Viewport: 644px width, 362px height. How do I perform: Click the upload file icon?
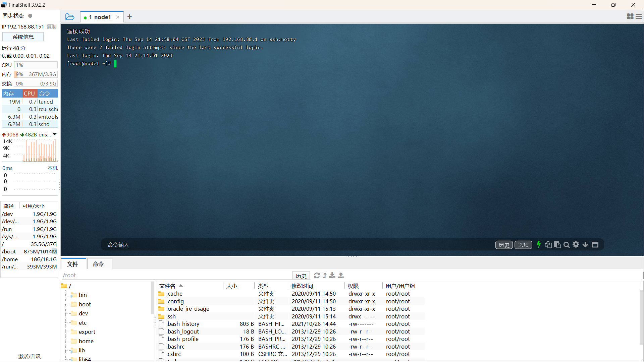tap(341, 276)
